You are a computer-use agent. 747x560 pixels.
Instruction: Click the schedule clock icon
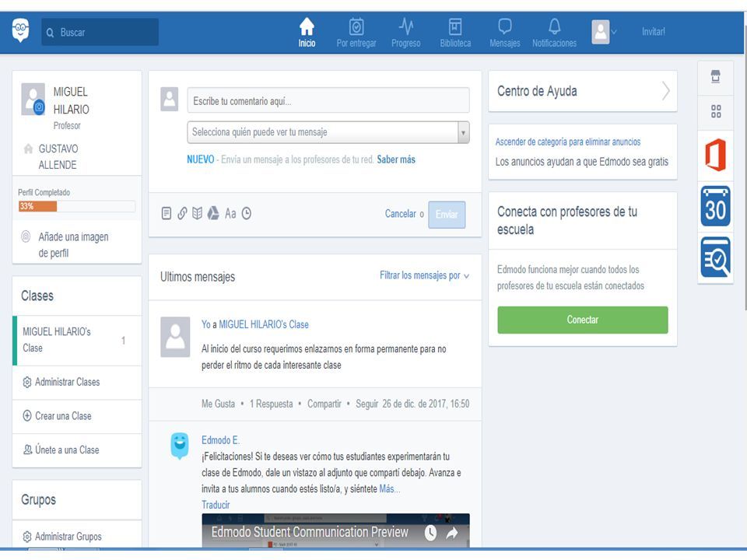pos(247,213)
